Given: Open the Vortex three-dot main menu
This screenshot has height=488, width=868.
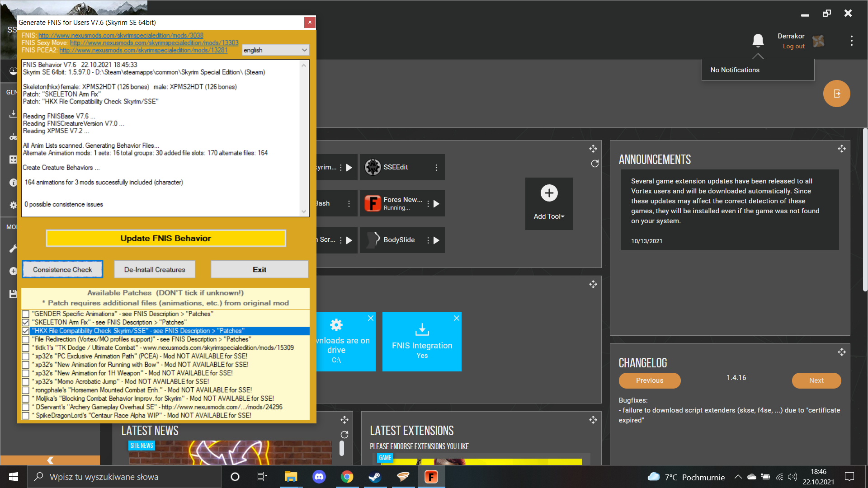Looking at the screenshot, I should coord(852,41).
